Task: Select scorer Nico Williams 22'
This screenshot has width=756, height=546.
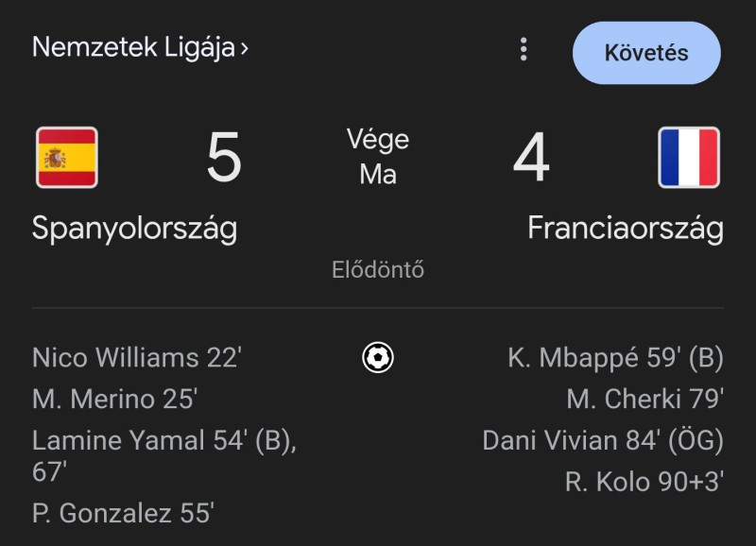Action: coord(137,358)
